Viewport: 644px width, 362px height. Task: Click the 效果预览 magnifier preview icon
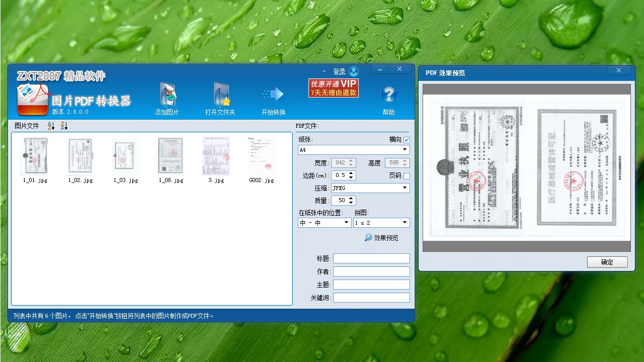[369, 237]
